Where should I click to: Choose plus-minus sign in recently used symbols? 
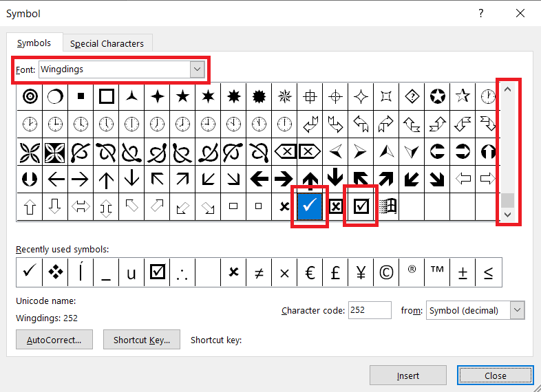tap(463, 272)
